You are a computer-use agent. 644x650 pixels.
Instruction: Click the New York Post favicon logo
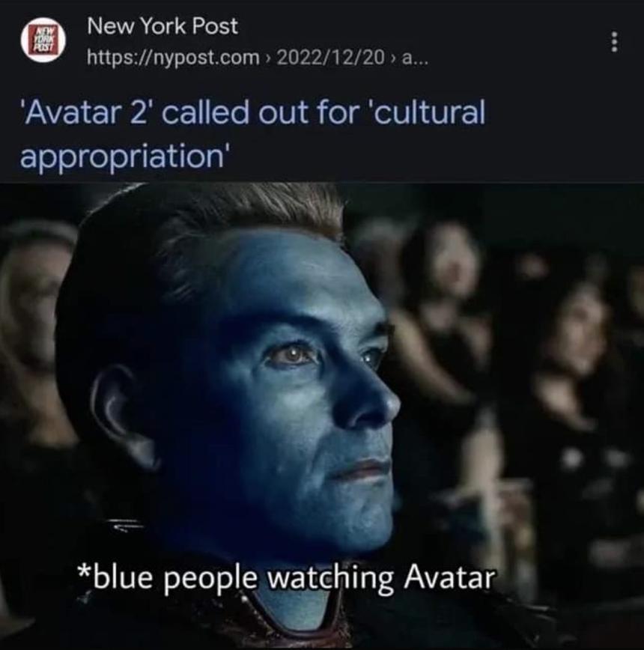point(43,40)
